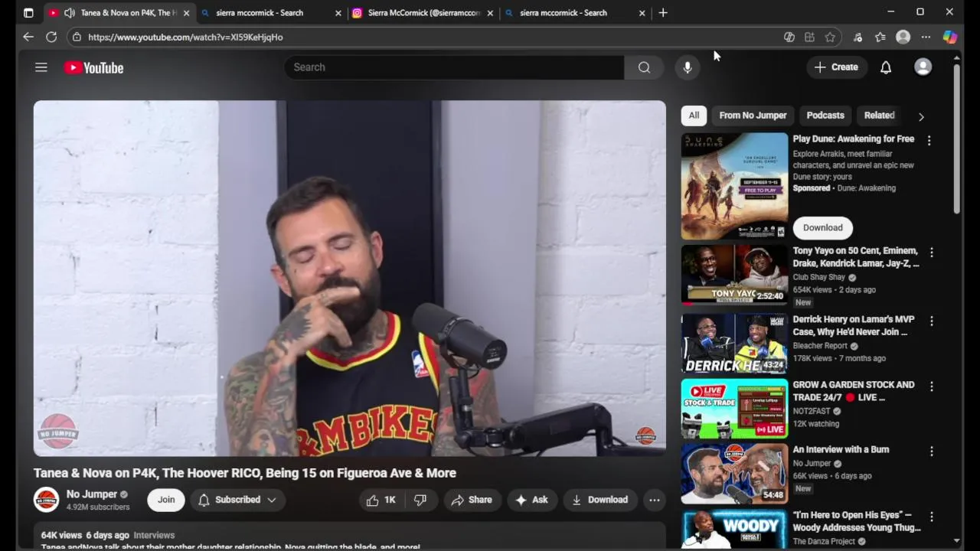Expand the video description box
The width and height of the screenshot is (980, 551).
(349, 536)
